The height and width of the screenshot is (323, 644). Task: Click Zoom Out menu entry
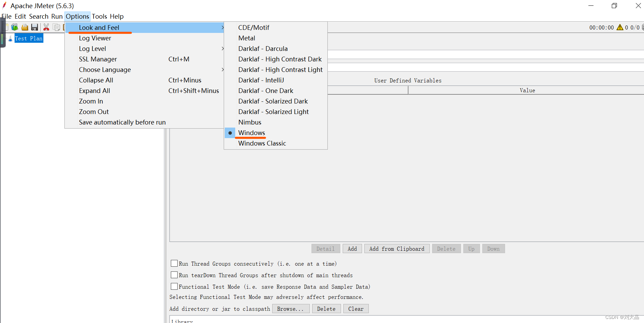pos(144,112)
